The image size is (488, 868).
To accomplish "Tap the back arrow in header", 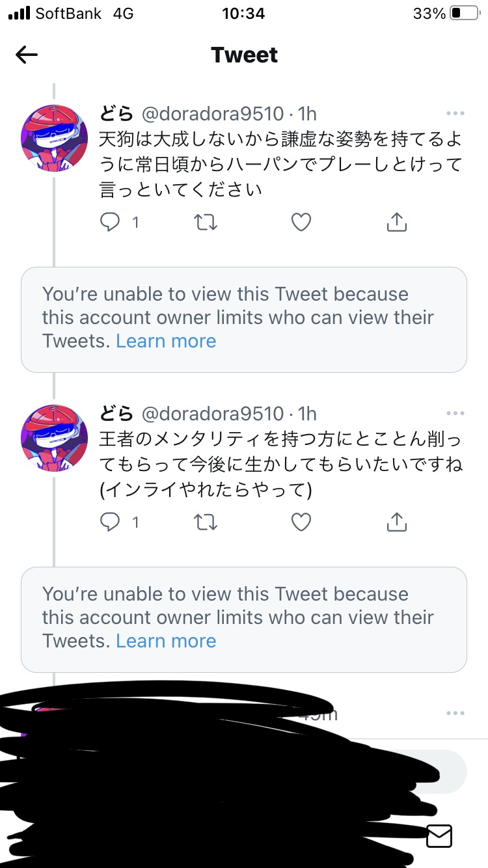I will pyautogui.click(x=27, y=55).
